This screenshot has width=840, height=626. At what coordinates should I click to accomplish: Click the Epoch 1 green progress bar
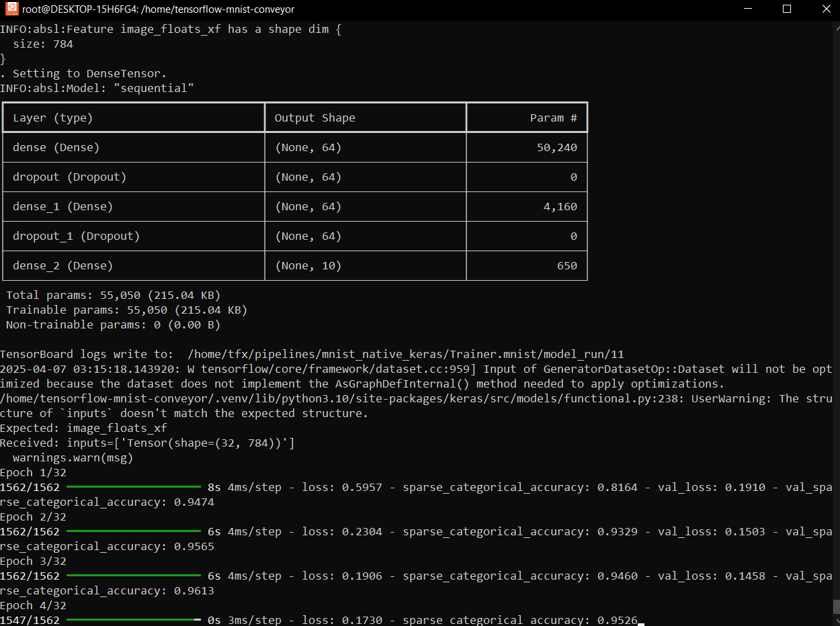[134, 487]
